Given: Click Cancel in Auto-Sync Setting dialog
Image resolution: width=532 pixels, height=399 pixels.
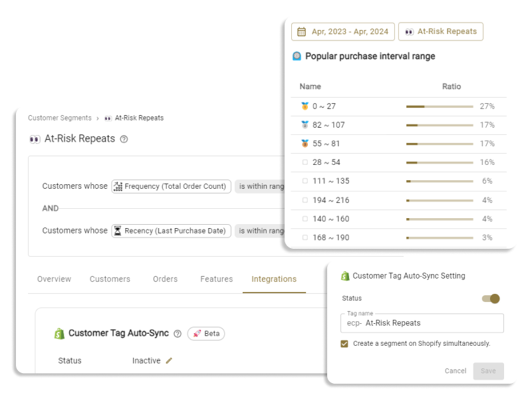Looking at the screenshot, I should coord(456,371).
